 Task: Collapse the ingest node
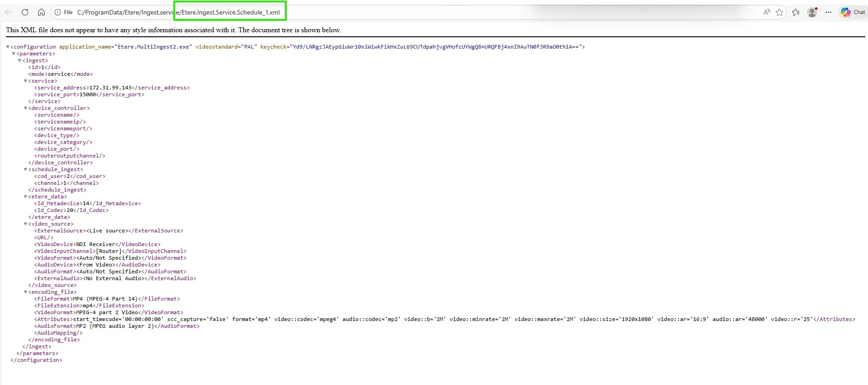click(x=20, y=60)
